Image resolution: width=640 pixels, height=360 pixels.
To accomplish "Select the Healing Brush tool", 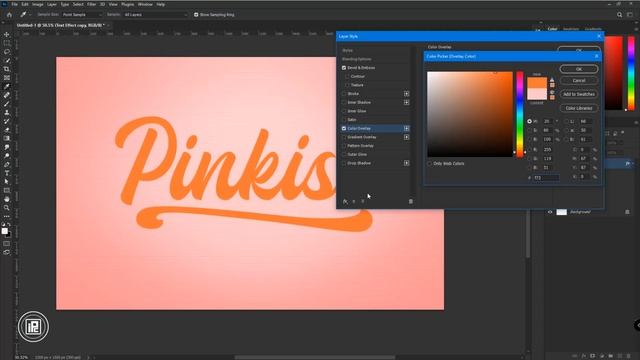I will [7, 95].
